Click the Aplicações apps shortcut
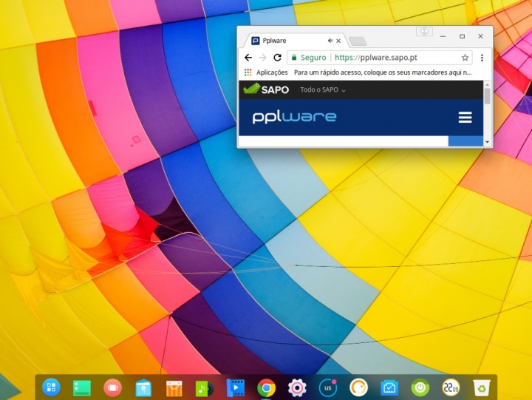This screenshot has width=532, height=400. click(x=266, y=72)
